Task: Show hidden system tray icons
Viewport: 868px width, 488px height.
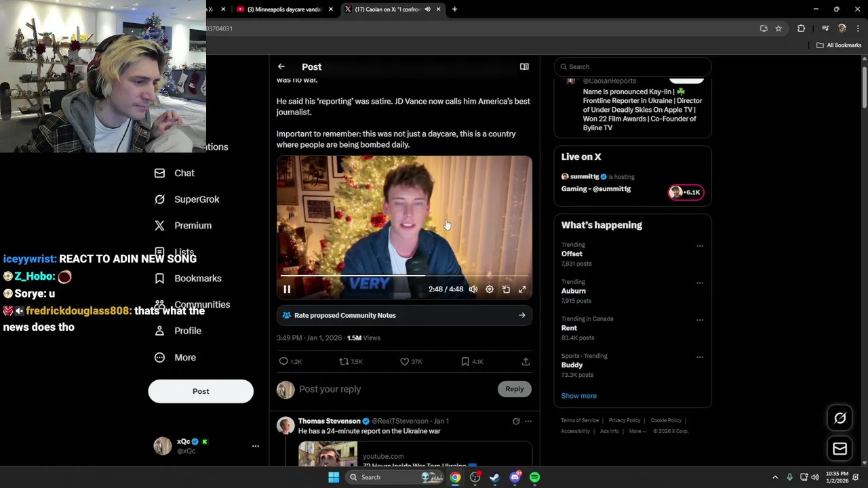Action: point(775,477)
